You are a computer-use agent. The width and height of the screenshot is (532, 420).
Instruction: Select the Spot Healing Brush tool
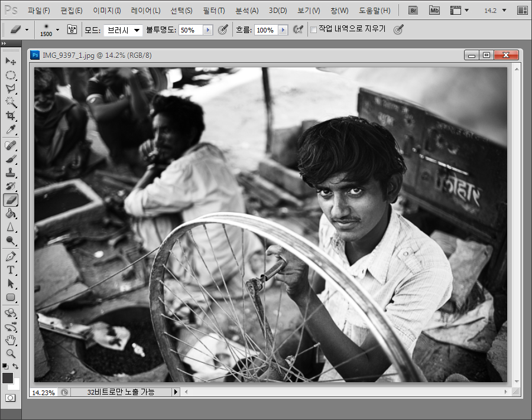click(x=11, y=146)
